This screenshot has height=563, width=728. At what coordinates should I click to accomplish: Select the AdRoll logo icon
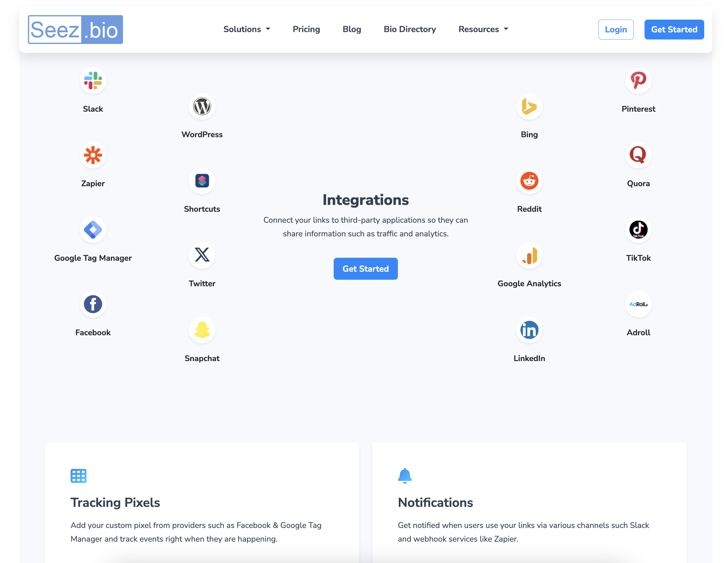pos(638,304)
